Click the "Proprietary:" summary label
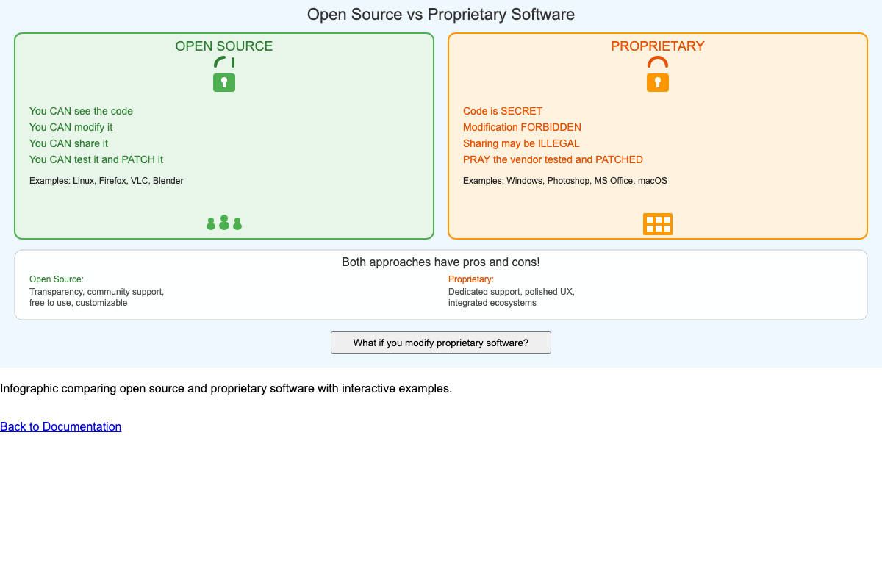The height and width of the screenshot is (588, 882). [x=471, y=279]
